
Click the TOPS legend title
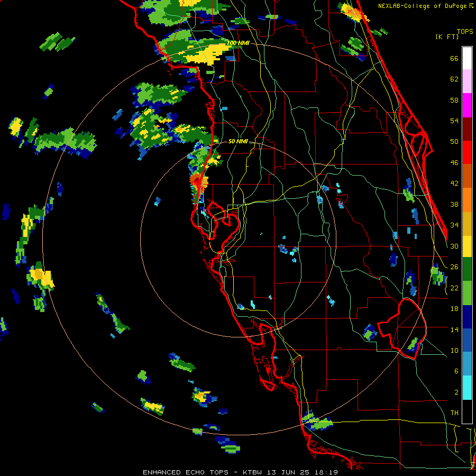click(465, 31)
